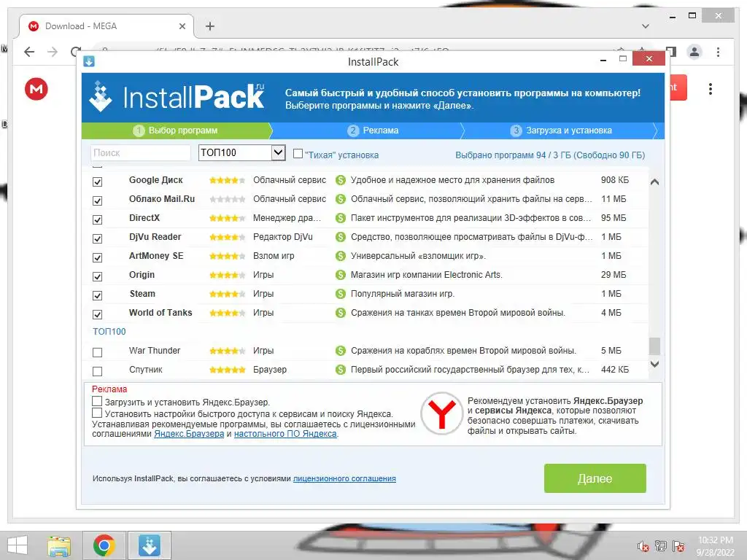Click the green info icon beside Спутник
The height and width of the screenshot is (560, 747).
(340, 370)
